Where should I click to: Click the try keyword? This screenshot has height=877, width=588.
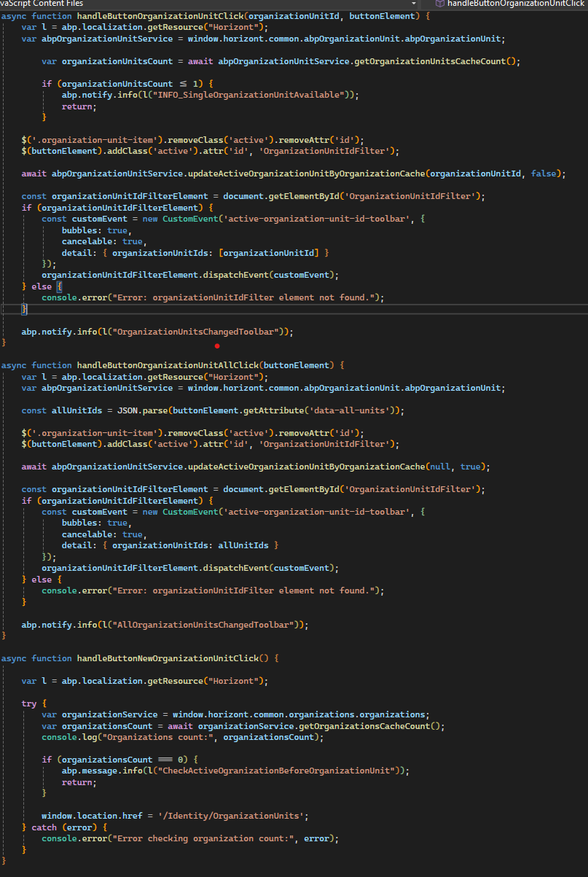pyautogui.click(x=29, y=703)
